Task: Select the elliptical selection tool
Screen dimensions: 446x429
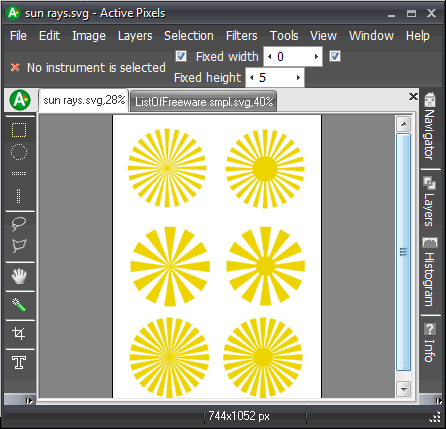Action: [x=19, y=152]
